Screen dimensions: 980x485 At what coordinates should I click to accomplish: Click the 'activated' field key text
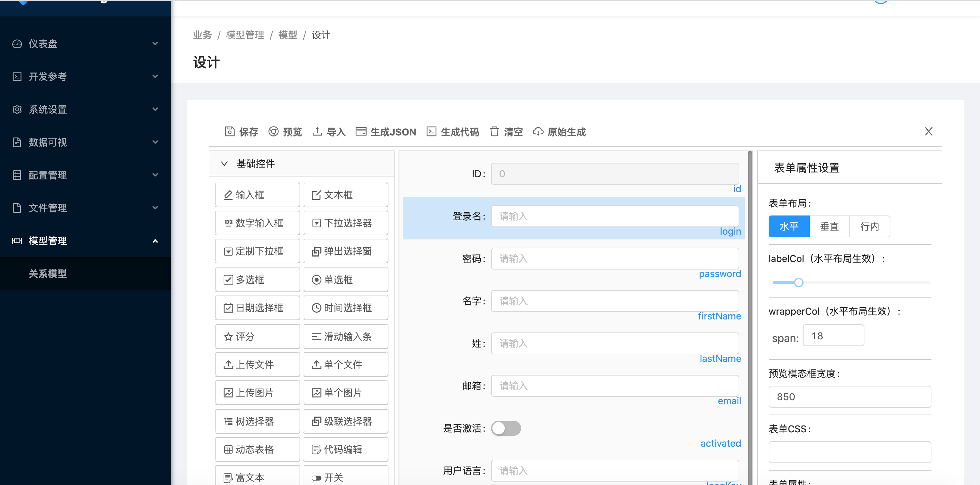720,443
